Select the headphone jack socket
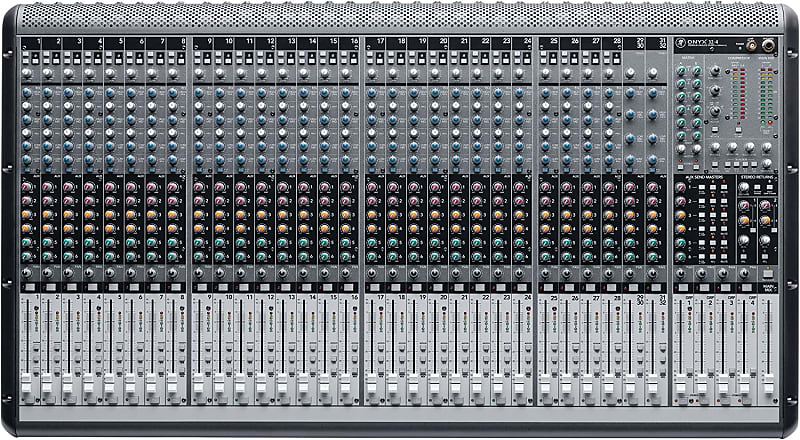Viewport: 800px width, 440px height. click(x=769, y=45)
